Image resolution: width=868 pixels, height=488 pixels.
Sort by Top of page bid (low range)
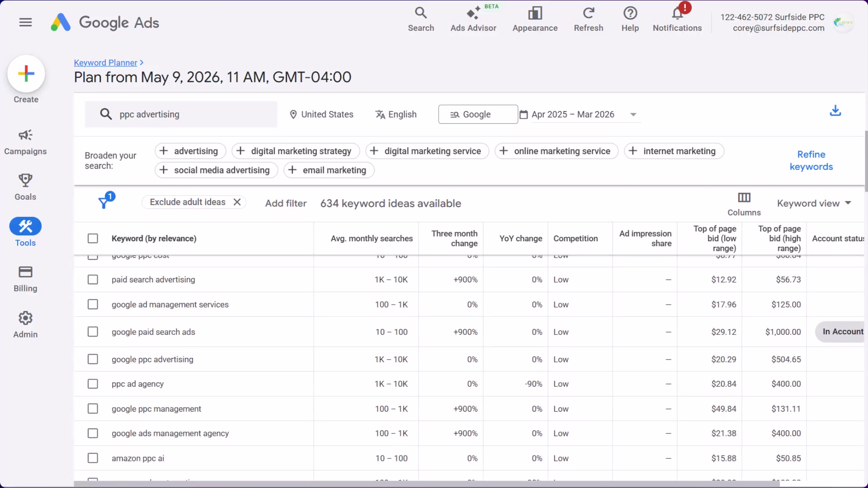(715, 238)
